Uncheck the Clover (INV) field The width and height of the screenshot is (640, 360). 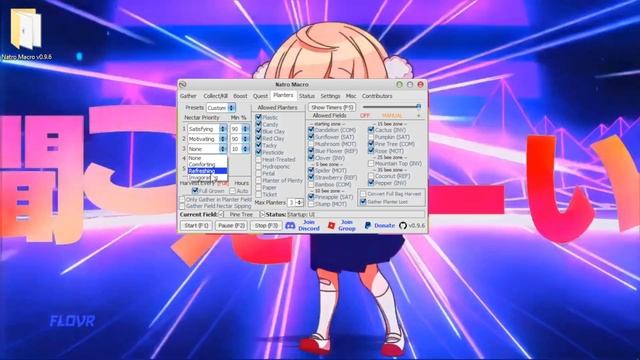click(x=311, y=158)
